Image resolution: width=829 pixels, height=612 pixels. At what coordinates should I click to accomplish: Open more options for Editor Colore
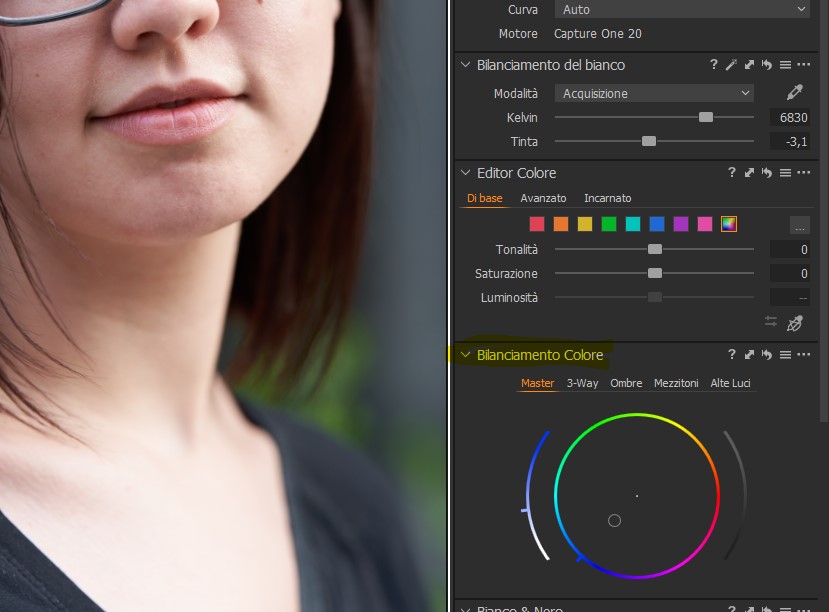(x=804, y=172)
